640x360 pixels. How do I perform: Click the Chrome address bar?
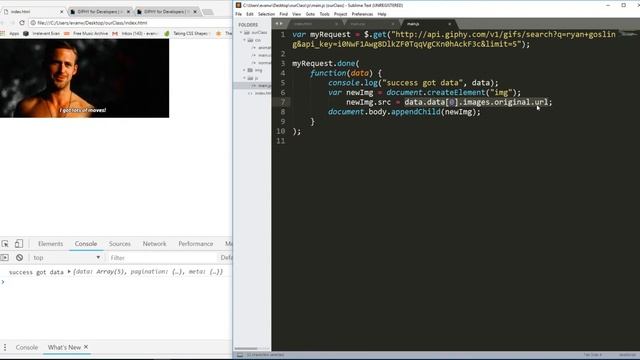pos(131,23)
